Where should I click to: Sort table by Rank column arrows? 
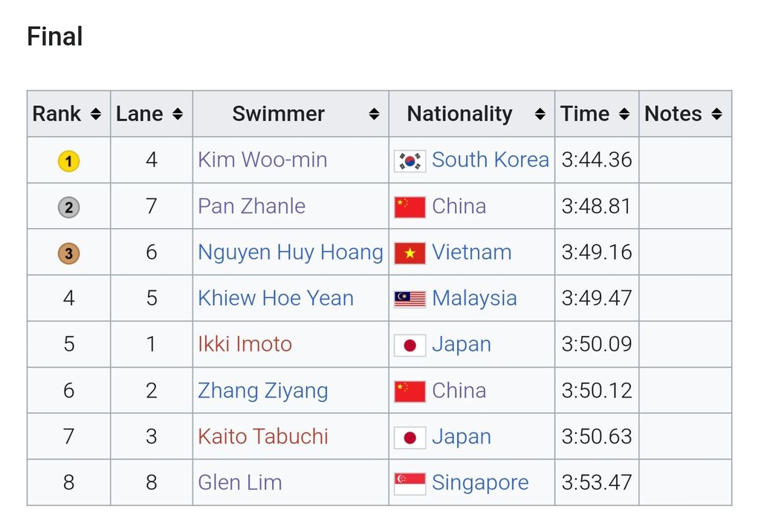[x=96, y=114]
